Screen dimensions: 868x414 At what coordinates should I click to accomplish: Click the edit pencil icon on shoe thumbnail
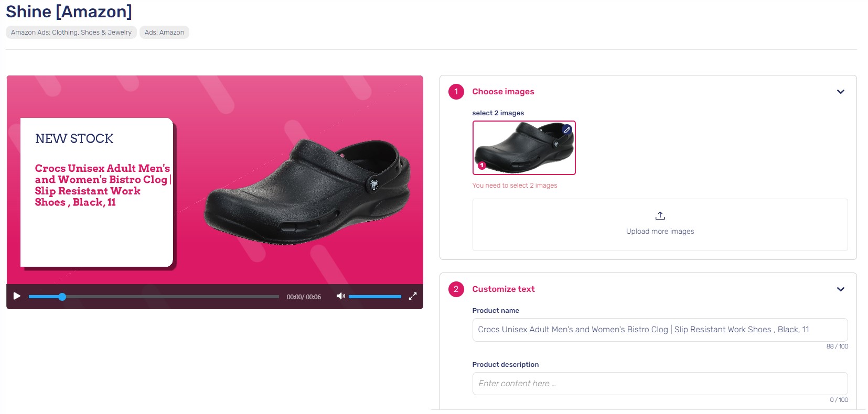point(567,129)
